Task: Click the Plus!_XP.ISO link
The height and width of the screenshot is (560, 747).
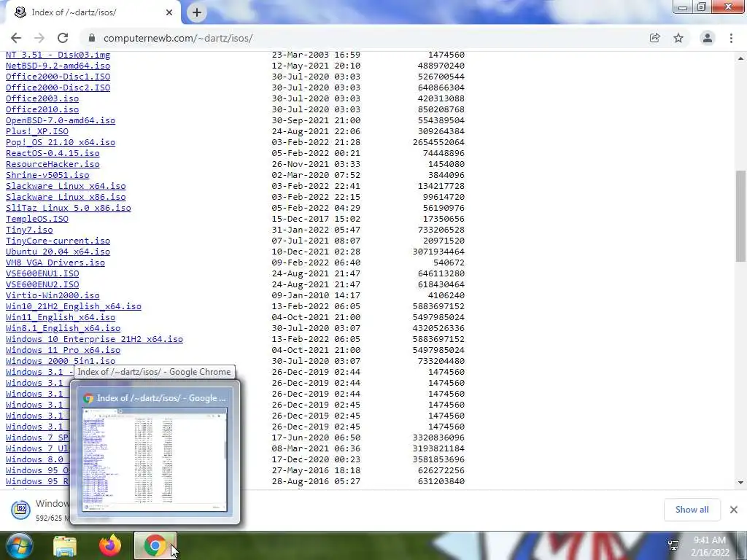Action: coord(37,131)
